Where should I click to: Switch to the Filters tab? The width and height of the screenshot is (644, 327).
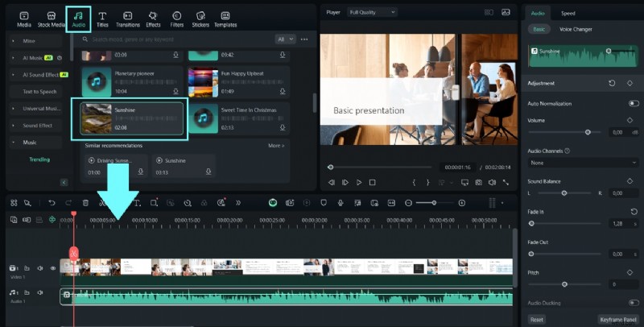point(177,19)
